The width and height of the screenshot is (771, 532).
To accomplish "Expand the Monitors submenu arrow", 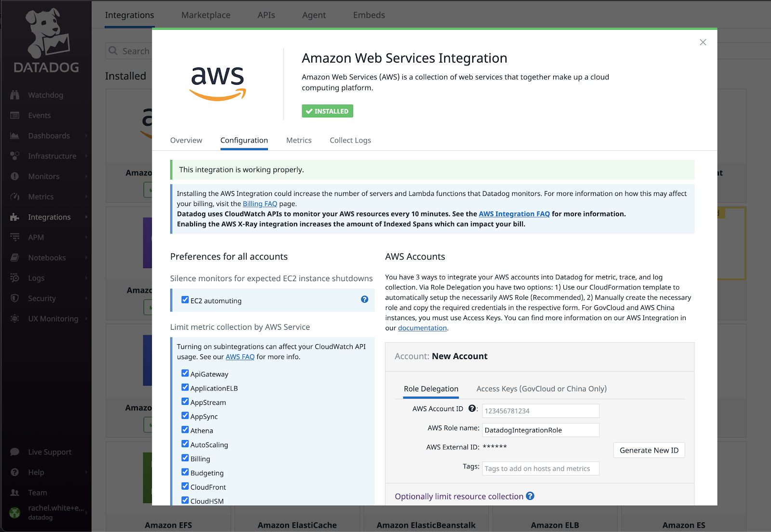I will tap(86, 176).
